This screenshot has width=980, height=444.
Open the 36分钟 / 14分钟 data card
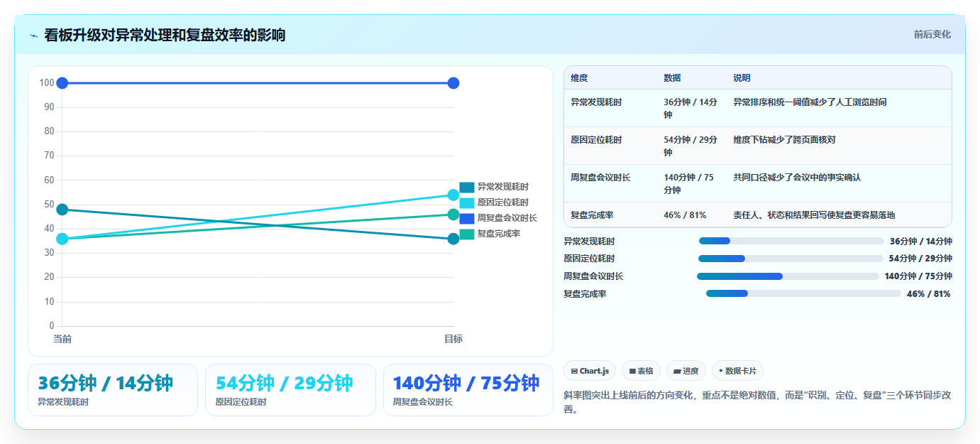(113, 390)
